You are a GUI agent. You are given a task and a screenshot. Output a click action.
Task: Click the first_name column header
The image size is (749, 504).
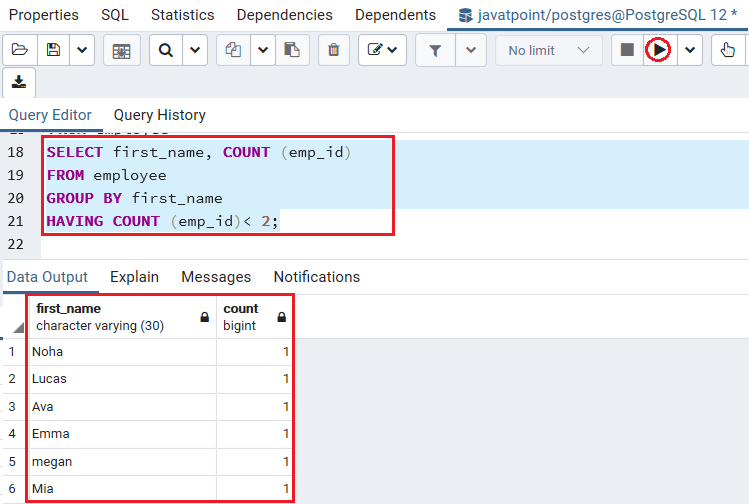tap(122, 317)
